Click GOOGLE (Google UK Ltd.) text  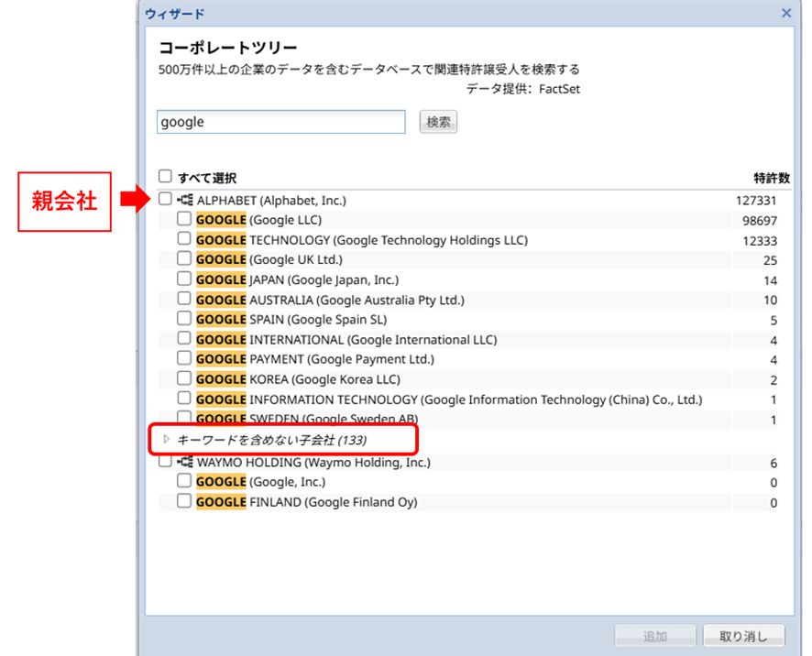click(269, 260)
